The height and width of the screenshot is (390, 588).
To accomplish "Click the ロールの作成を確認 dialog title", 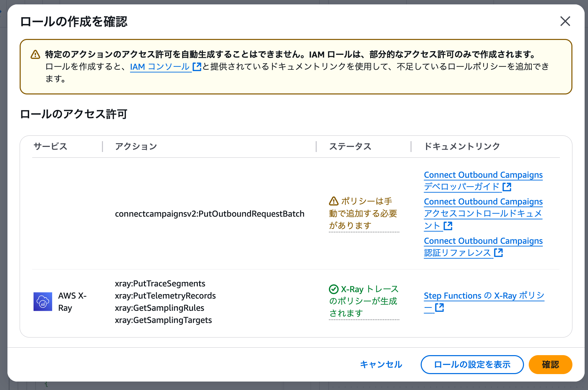I will pos(73,22).
